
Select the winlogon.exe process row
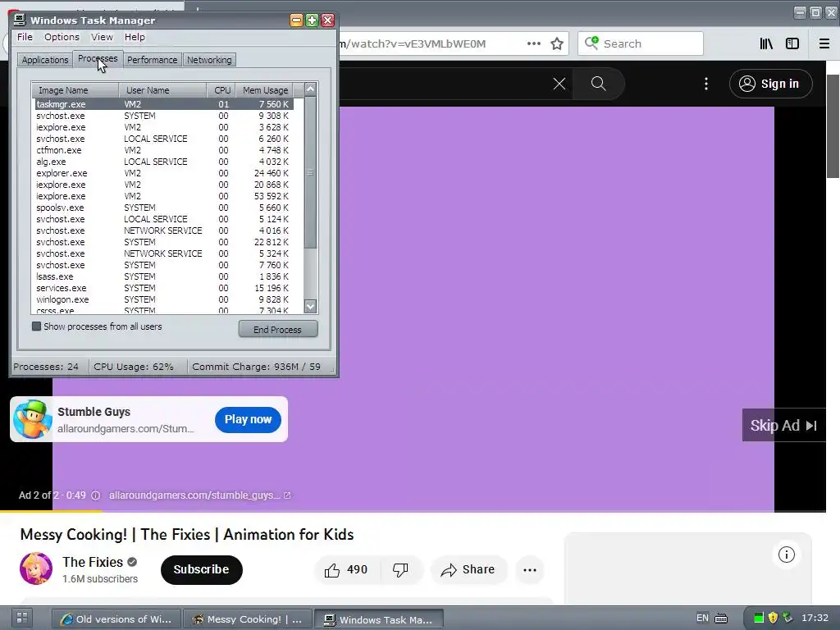[164, 300]
